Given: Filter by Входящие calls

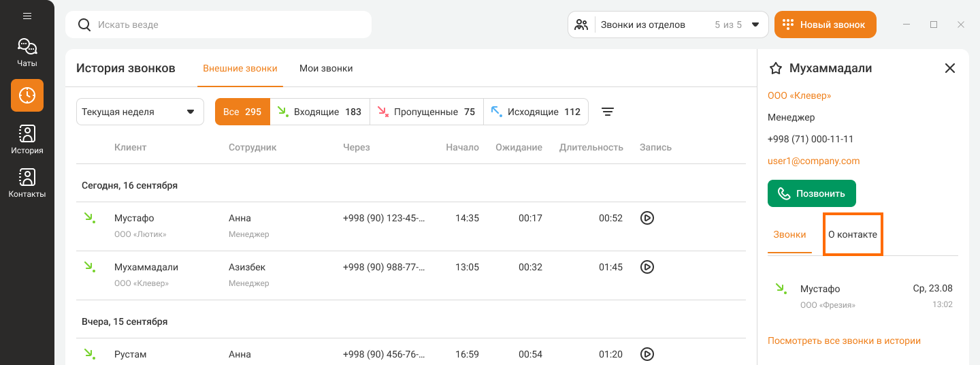Looking at the screenshot, I should point(320,112).
